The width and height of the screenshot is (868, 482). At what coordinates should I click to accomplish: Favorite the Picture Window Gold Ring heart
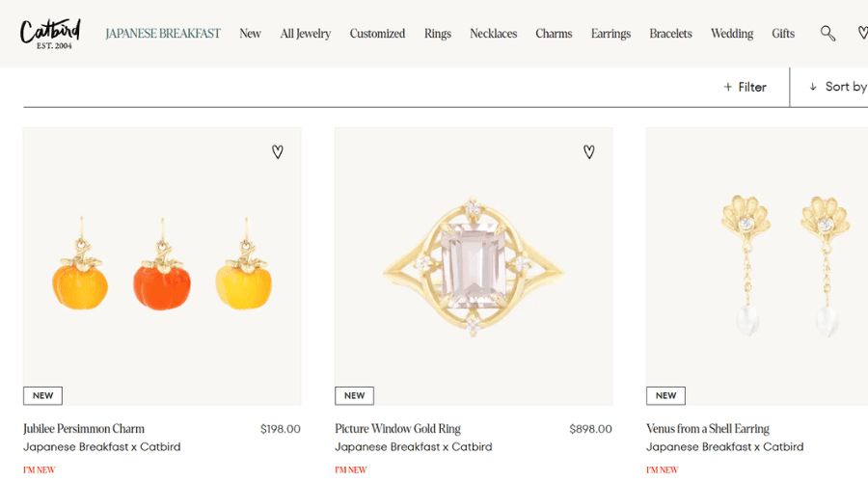click(x=589, y=151)
